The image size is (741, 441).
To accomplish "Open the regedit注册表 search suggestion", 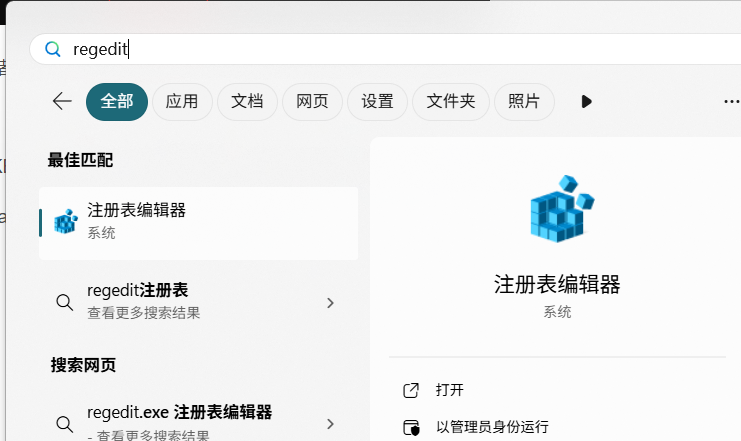I will [198, 302].
